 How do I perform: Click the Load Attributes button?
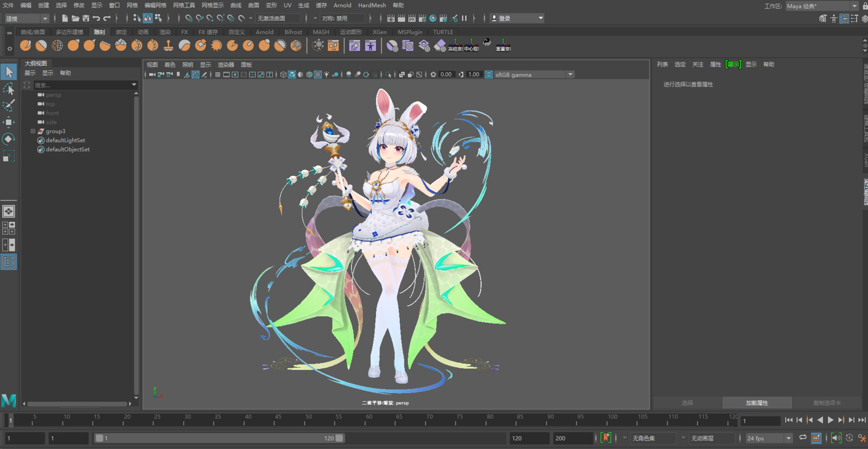(x=757, y=403)
